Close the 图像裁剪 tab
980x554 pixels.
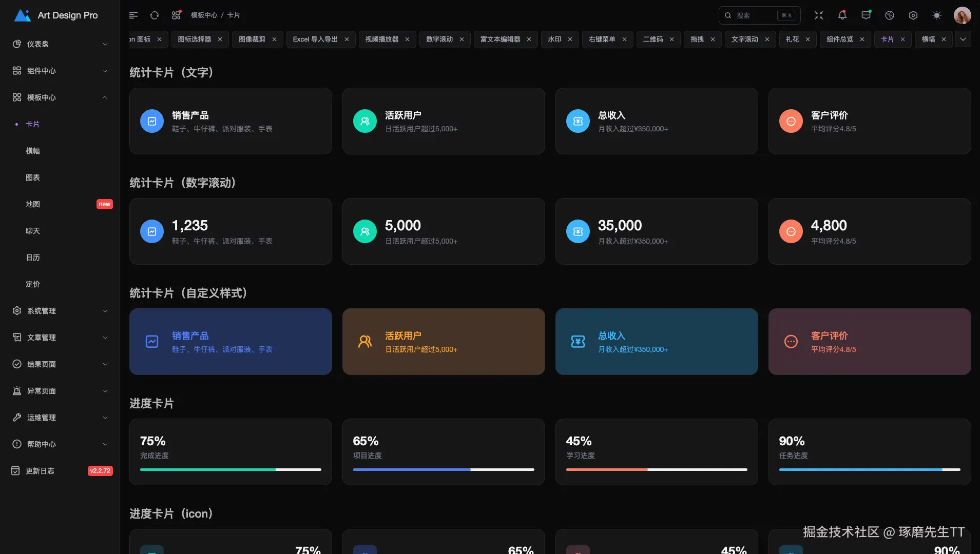tap(274, 39)
